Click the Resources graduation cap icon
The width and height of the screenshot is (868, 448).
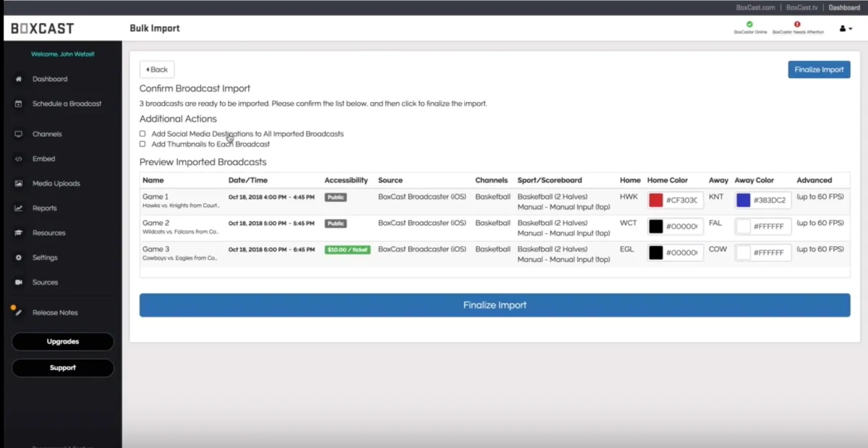pos(18,233)
